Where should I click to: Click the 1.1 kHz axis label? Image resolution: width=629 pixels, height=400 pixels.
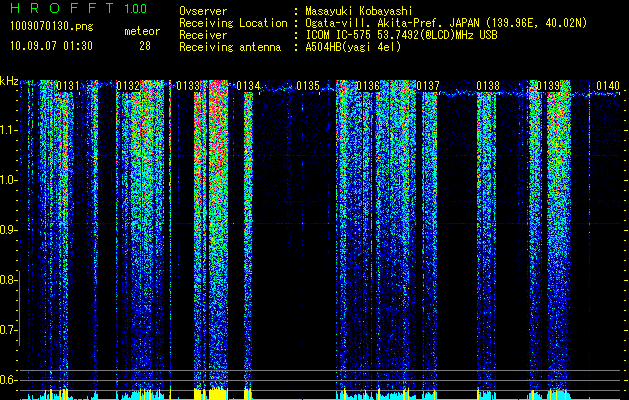[9, 130]
